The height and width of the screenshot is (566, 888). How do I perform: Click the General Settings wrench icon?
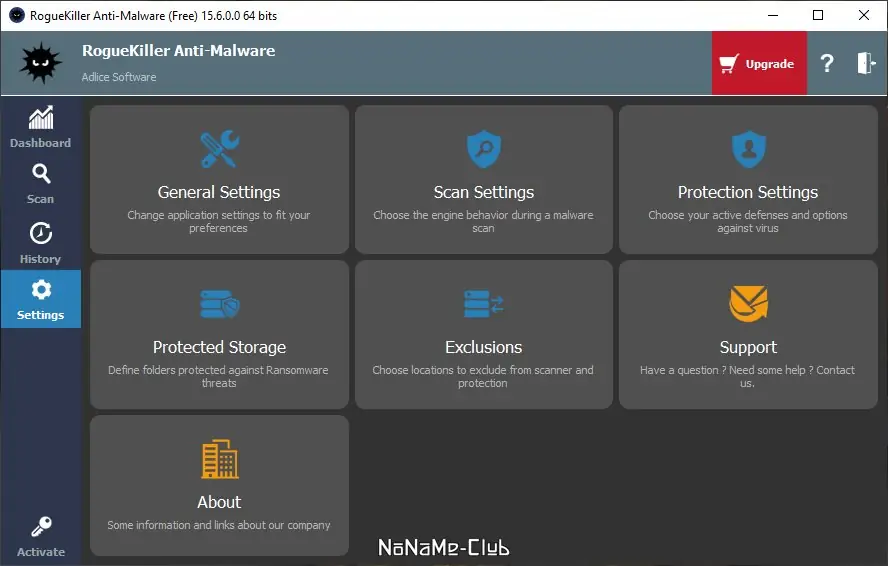pos(220,149)
